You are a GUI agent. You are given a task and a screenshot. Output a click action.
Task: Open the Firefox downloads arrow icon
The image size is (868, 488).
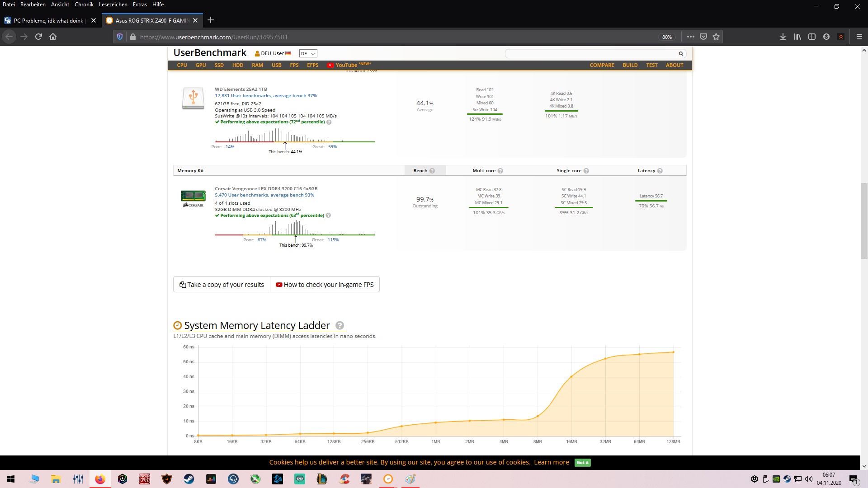pos(783,37)
